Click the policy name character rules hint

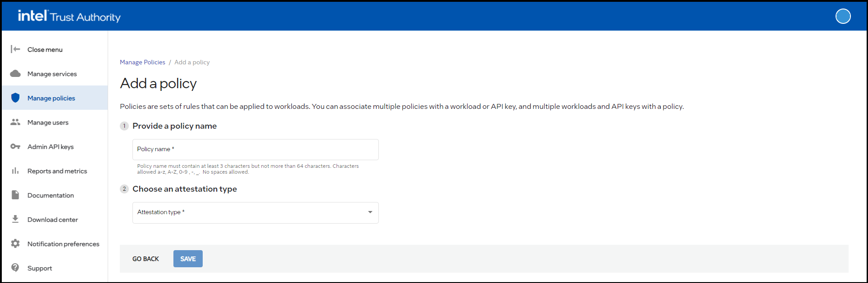click(x=248, y=169)
